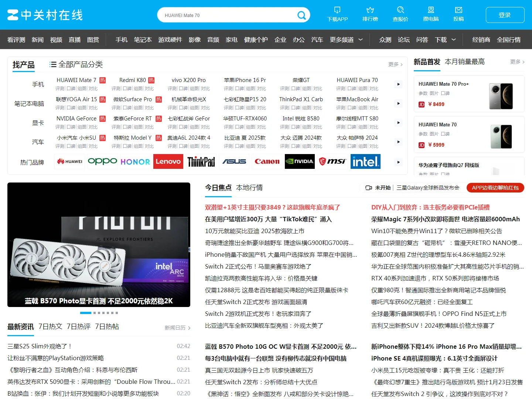Click the APP边看边聊抢红包 button
532x399 pixels.
[x=495, y=188]
